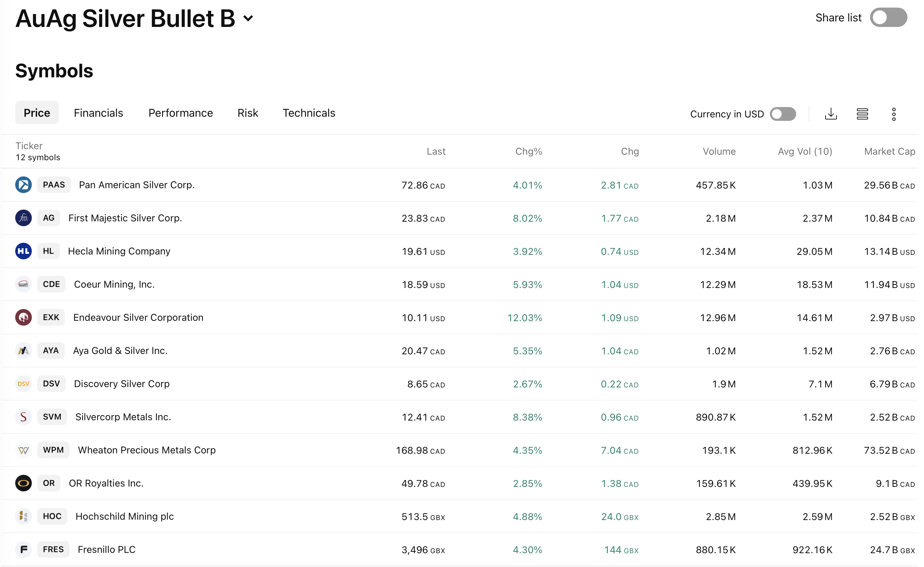Expand the AuAg Silver Bullet B dropdown
The height and width of the screenshot is (567, 924).
[x=248, y=18]
